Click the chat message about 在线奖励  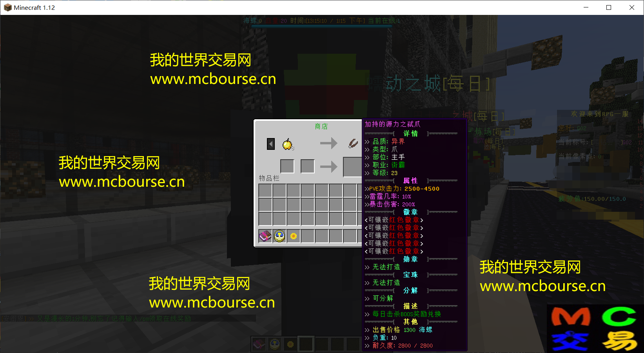96,318
